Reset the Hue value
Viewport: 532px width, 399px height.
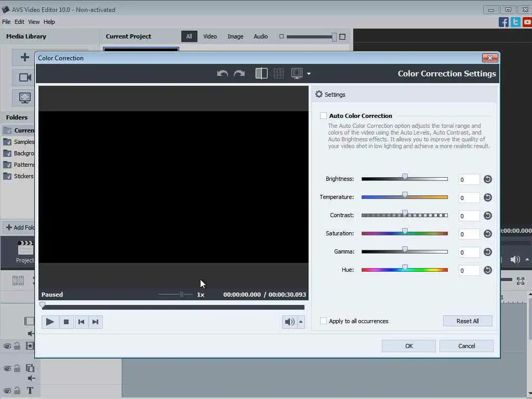tap(487, 270)
